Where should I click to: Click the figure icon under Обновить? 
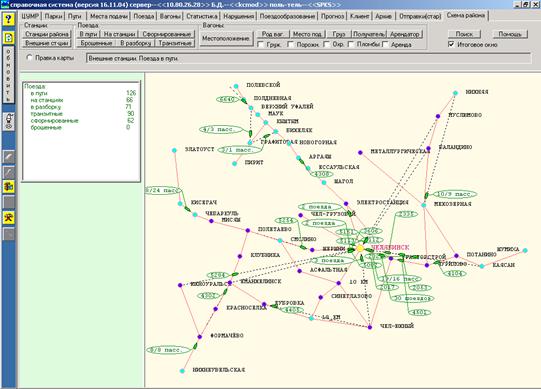point(9,121)
